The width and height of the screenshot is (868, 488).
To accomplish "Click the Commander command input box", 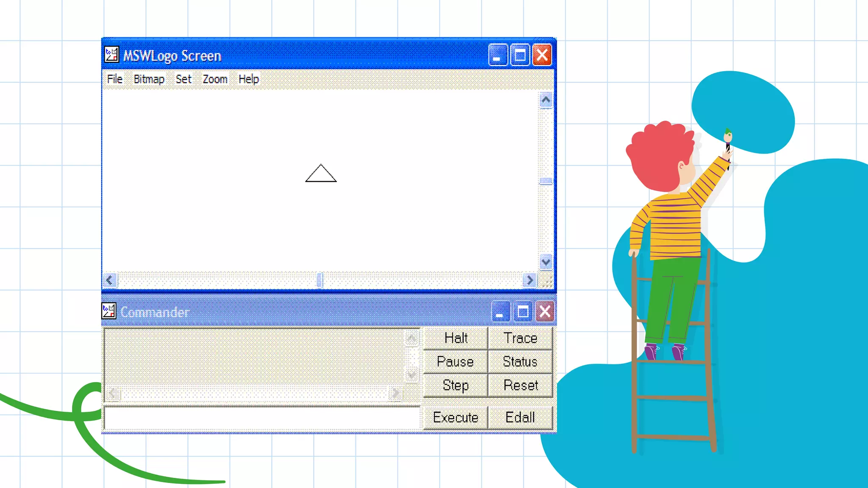I will (x=262, y=418).
